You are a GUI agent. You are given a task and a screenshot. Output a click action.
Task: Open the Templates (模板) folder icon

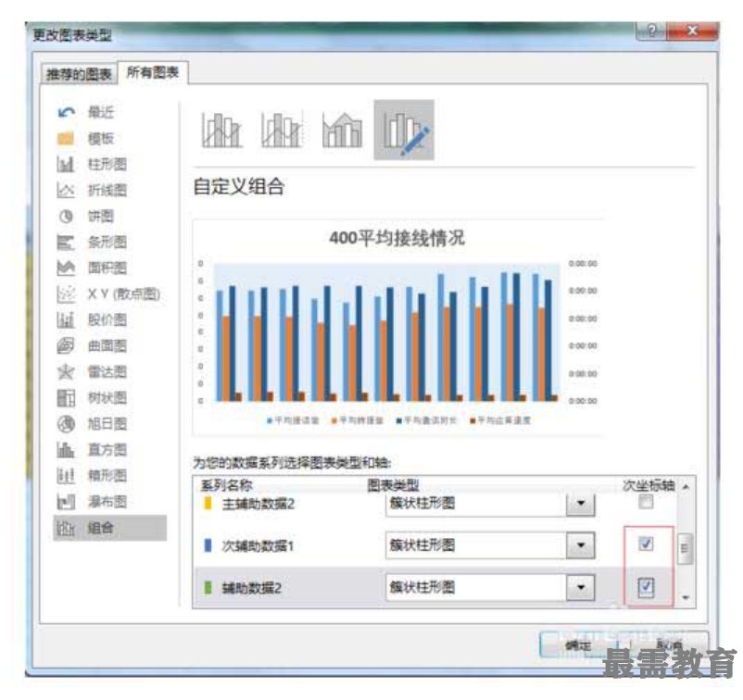(66, 138)
